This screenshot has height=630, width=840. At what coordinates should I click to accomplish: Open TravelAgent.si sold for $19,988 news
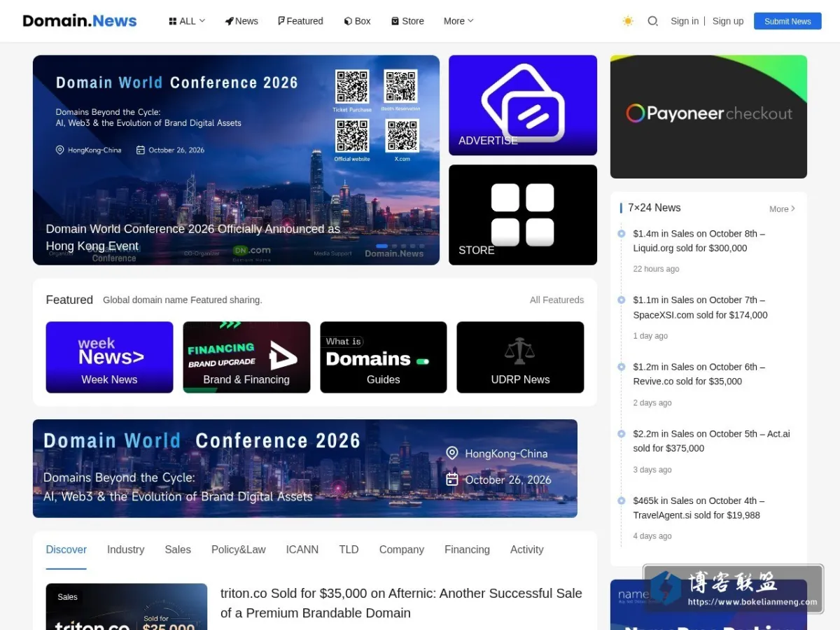[699, 507]
